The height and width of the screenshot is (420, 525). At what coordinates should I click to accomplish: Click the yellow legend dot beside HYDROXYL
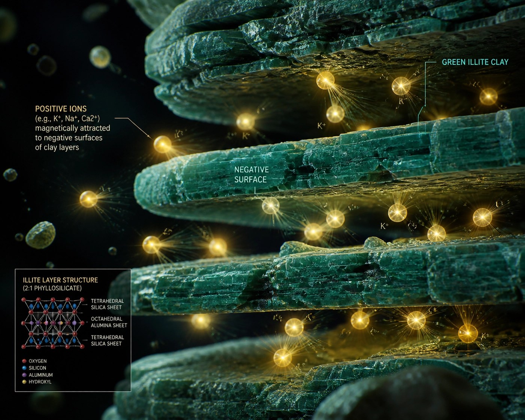coord(24,382)
